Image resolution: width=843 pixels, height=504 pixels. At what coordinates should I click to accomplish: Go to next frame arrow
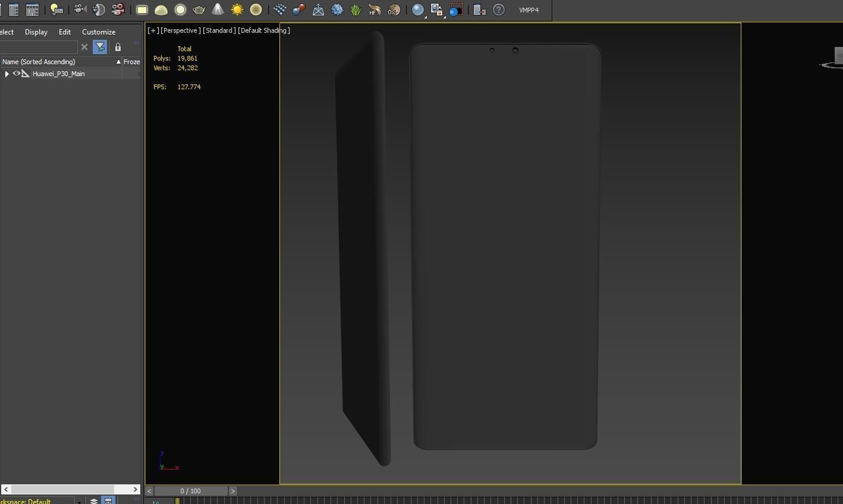(x=233, y=491)
